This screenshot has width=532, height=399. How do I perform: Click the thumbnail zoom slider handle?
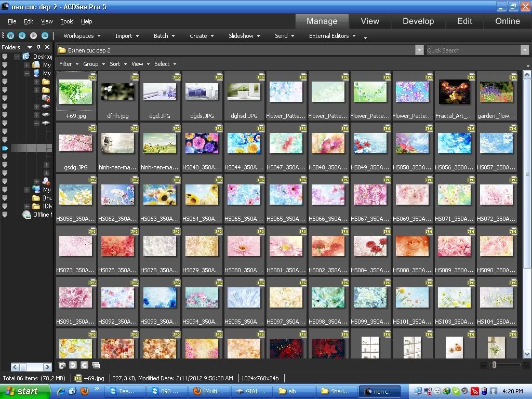pos(495,365)
